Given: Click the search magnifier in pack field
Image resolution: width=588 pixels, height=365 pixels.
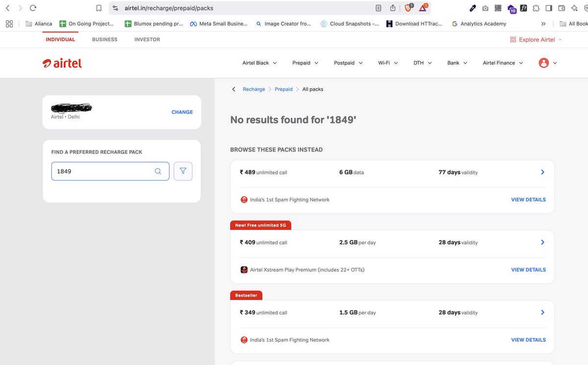Looking at the screenshot, I should (x=158, y=171).
